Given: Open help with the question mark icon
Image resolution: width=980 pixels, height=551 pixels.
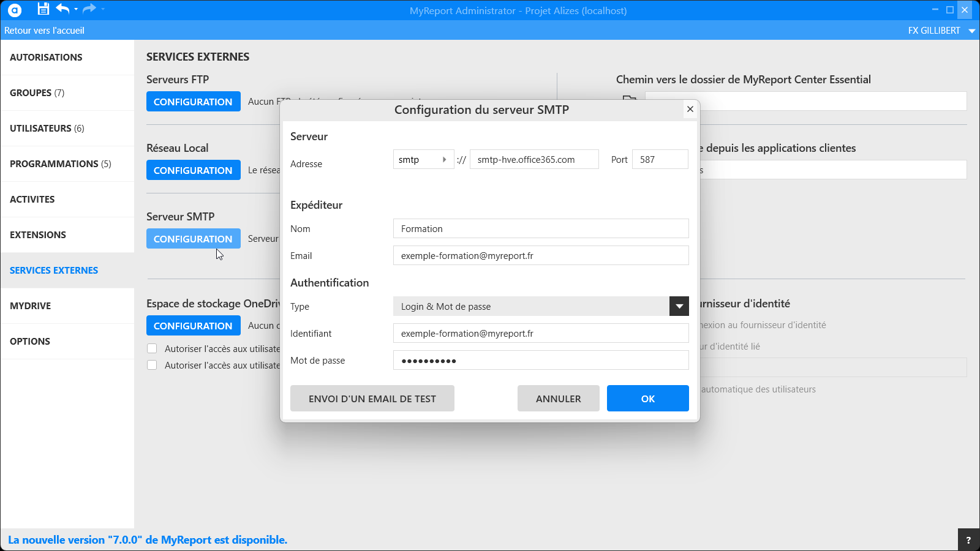Looking at the screenshot, I should [x=968, y=540].
